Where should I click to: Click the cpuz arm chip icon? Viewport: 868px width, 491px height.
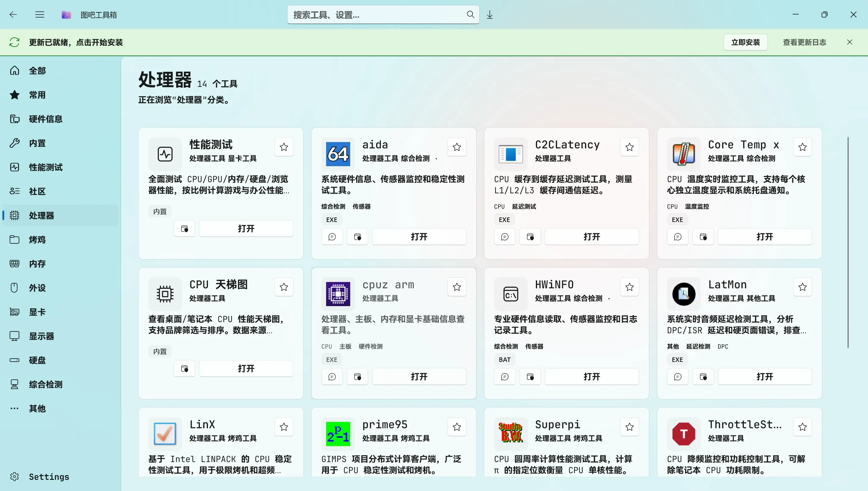[x=338, y=294]
